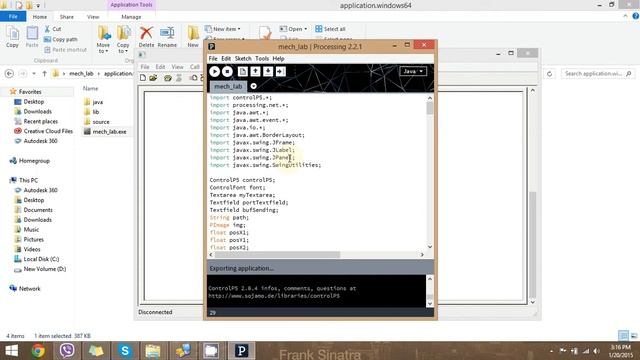Click the Windows Start button
Viewport: 640px width, 360px height.
[11, 351]
